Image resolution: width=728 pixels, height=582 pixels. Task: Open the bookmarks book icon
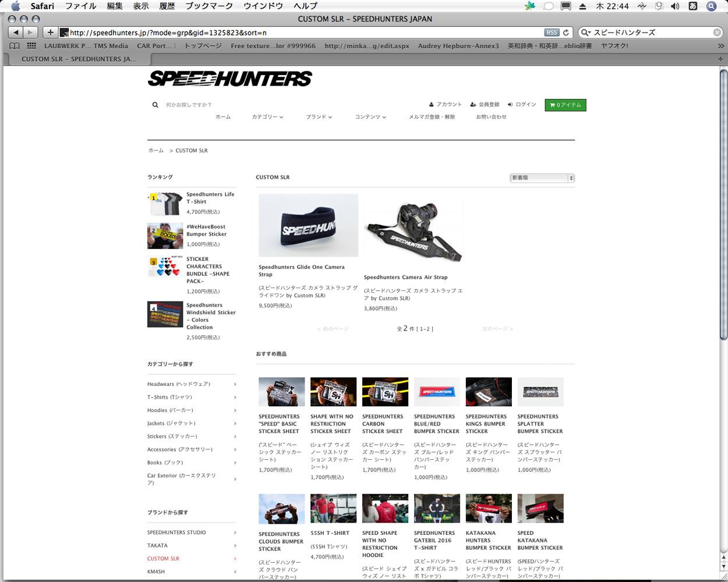tap(15, 46)
